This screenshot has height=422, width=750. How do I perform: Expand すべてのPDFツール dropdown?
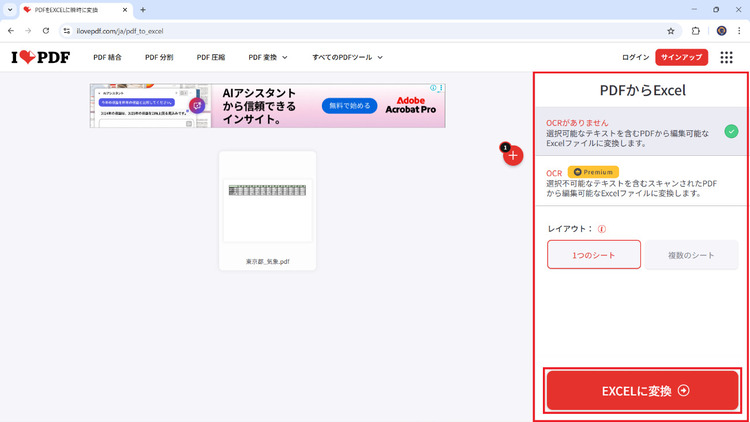tap(347, 57)
